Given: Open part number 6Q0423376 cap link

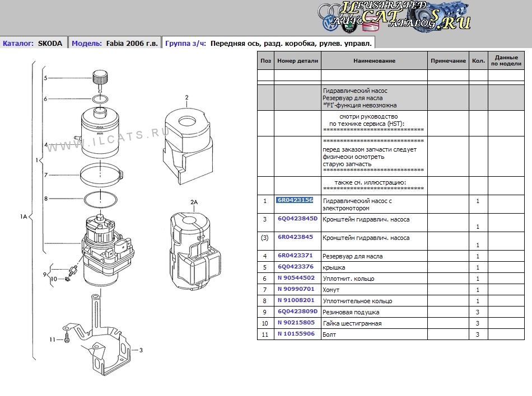Looking at the screenshot, I should 295,267.
